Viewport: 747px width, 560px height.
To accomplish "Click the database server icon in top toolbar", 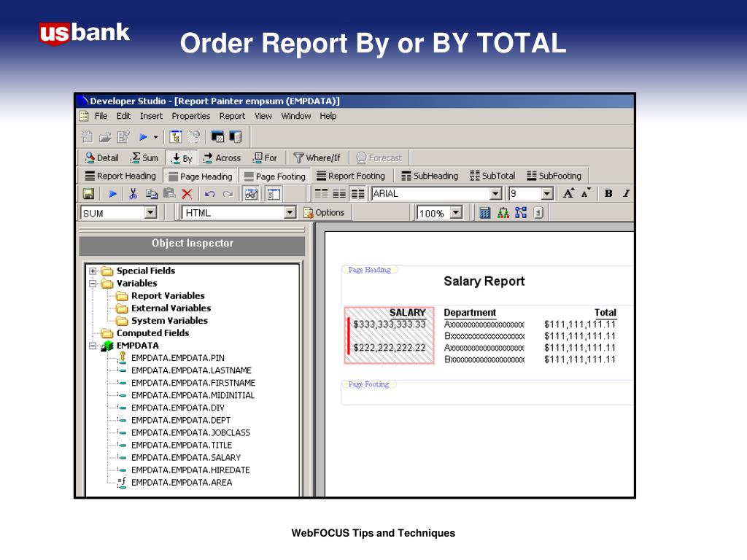I will point(236,137).
